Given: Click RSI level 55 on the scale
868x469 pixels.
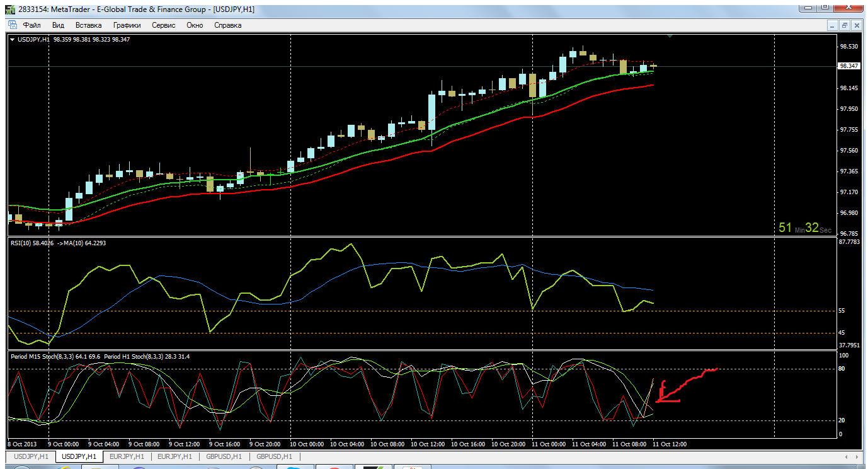Looking at the screenshot, I should point(842,311).
